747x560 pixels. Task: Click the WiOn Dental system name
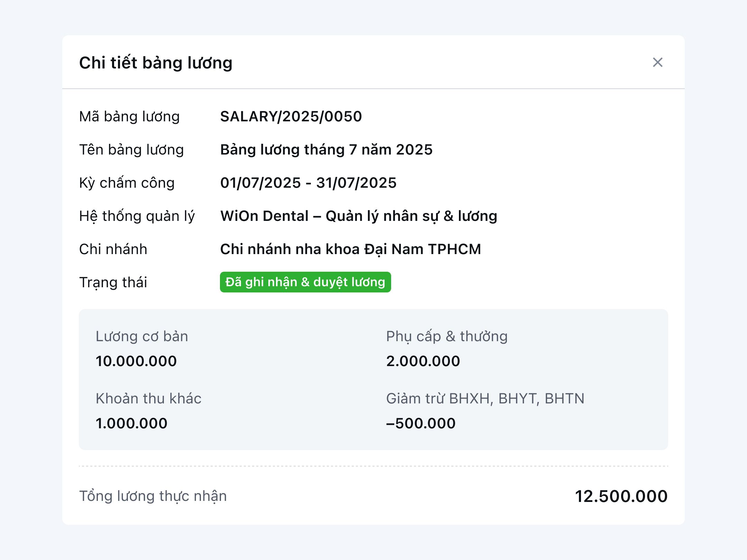pyautogui.click(x=359, y=216)
